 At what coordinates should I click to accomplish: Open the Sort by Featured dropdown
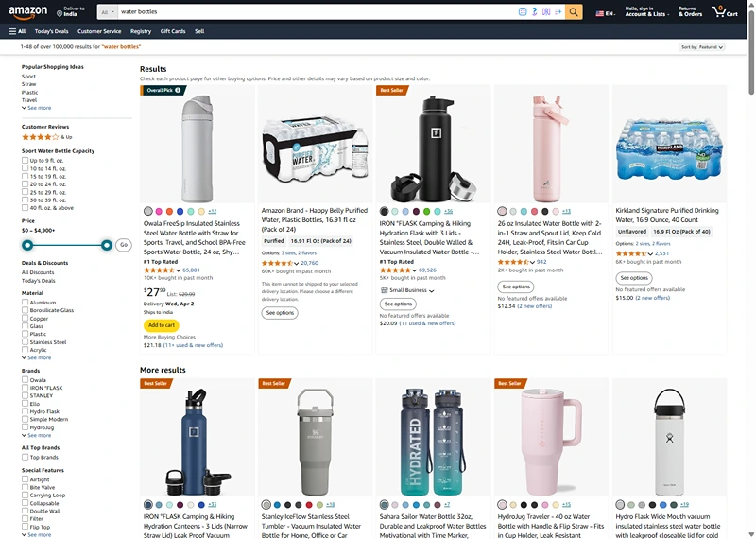[x=701, y=46]
